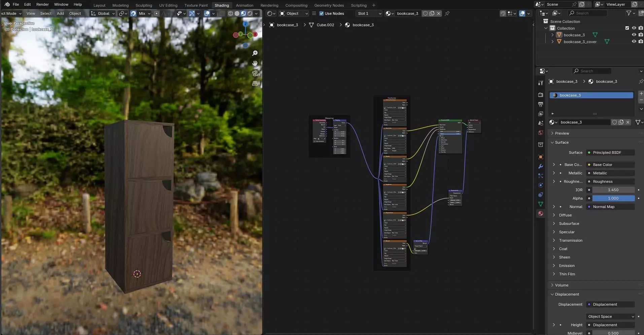The width and height of the screenshot is (644, 335).
Task: Switch viewport to orthographic grid icon
Action: pos(255,83)
